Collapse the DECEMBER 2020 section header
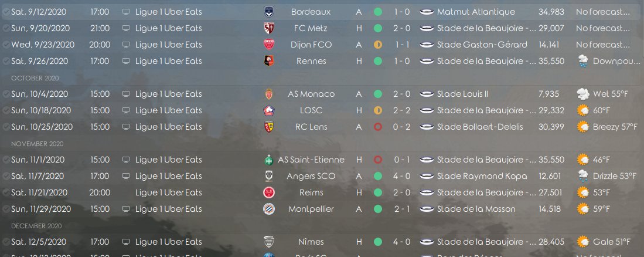 36,226
